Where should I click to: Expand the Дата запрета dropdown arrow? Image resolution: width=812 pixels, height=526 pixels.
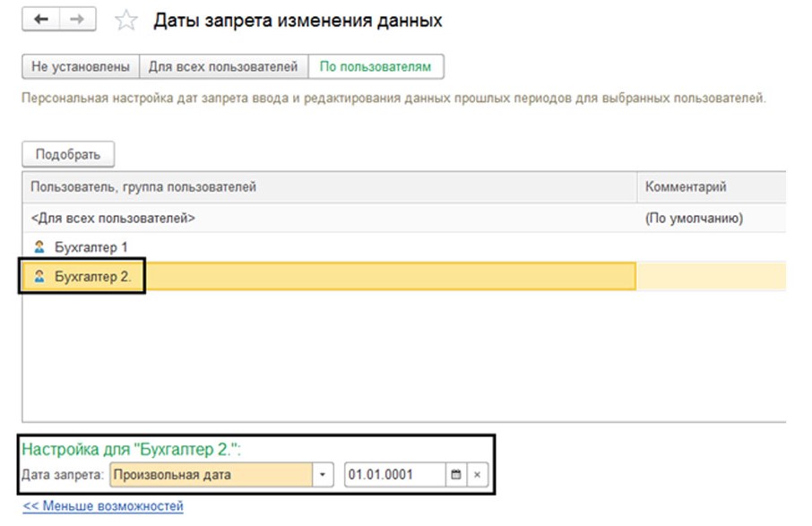tap(322, 475)
